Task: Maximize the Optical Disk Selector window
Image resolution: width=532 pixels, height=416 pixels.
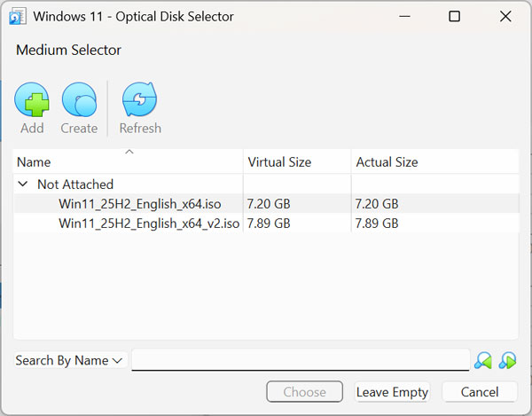Action: click(x=454, y=16)
